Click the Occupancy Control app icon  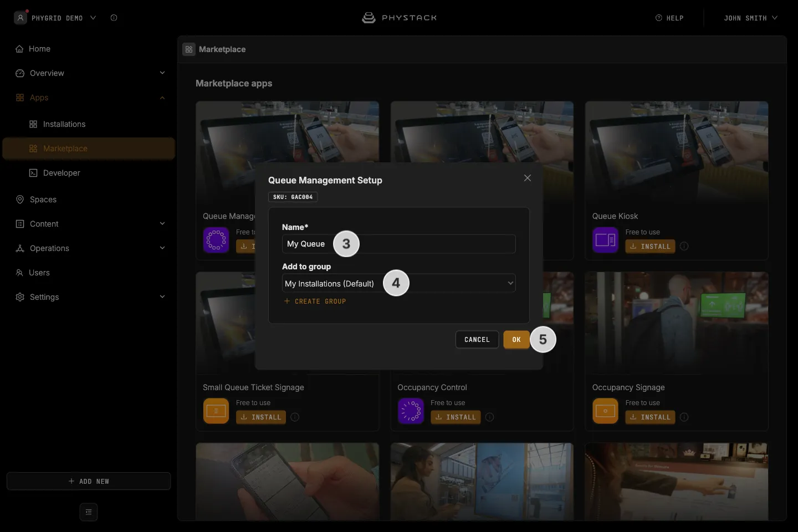411,411
